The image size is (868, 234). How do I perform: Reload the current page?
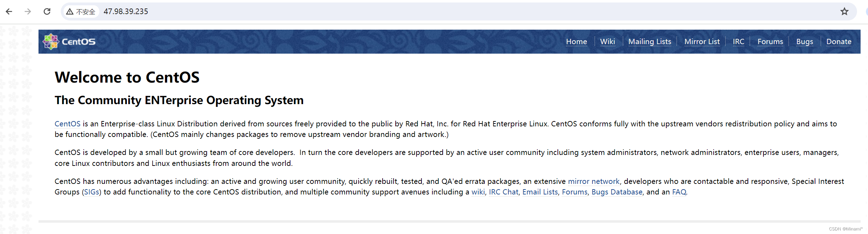[x=47, y=12]
